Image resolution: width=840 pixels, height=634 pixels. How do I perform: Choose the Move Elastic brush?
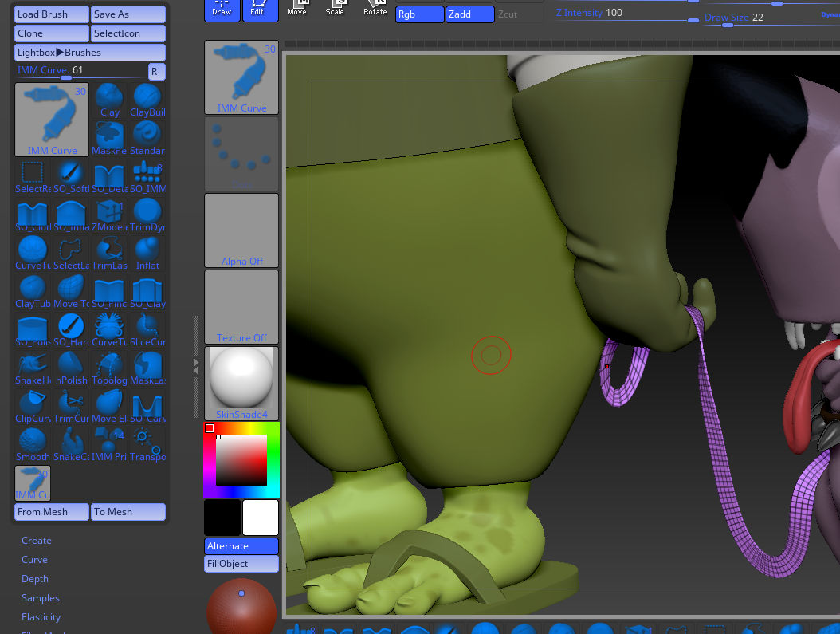109,407
